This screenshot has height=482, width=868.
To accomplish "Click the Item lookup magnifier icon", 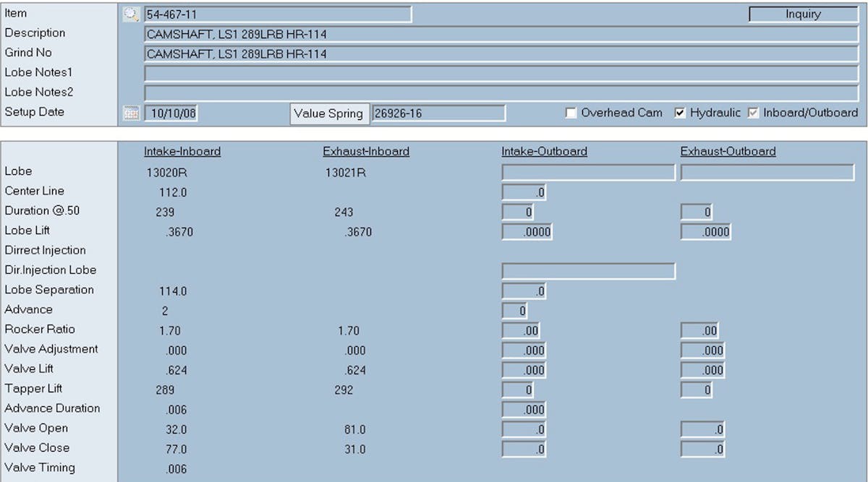I will coord(131,14).
